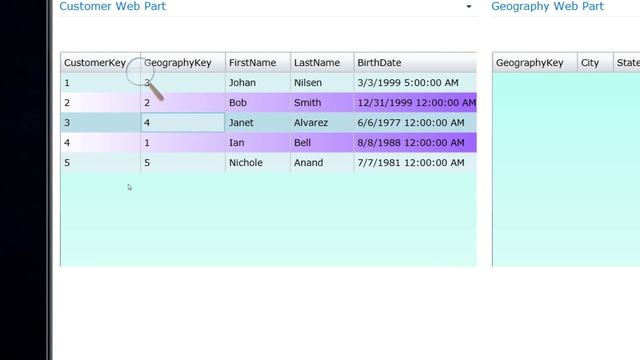Select the cell '8/8/1988 12:00:00 AM'
The width and height of the screenshot is (640, 360).
point(415,142)
